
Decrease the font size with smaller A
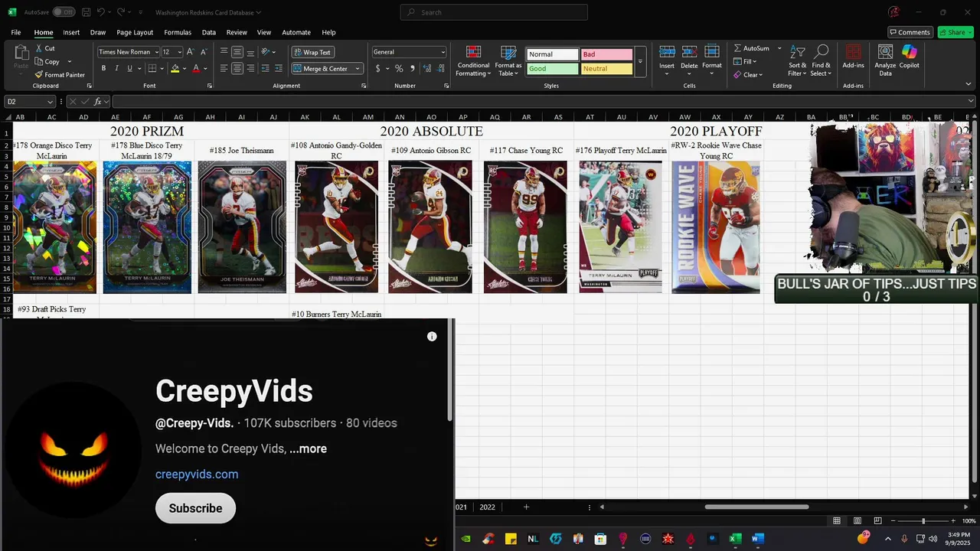(204, 52)
